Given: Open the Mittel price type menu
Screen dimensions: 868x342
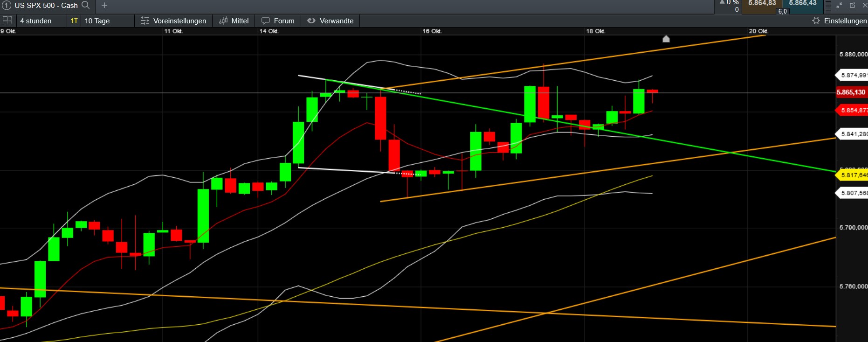Looking at the screenshot, I should (x=234, y=21).
